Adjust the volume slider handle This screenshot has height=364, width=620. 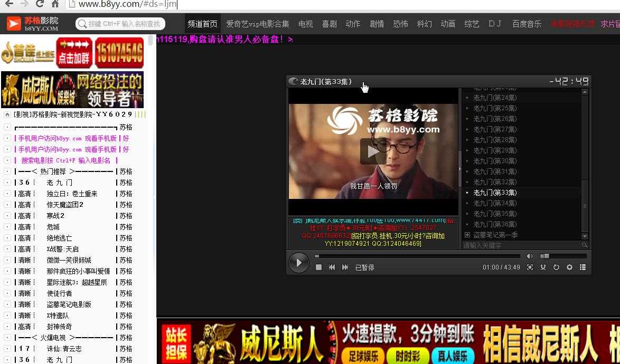(547, 256)
